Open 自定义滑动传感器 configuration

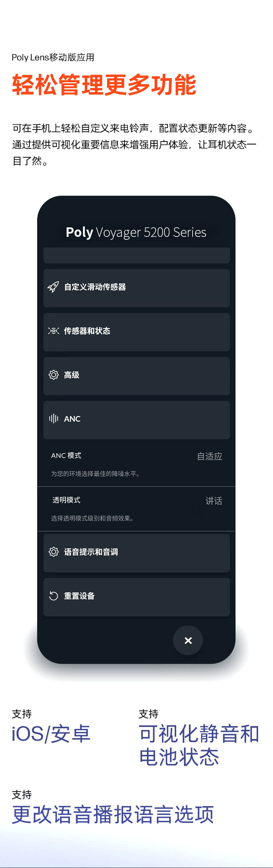(x=136, y=287)
